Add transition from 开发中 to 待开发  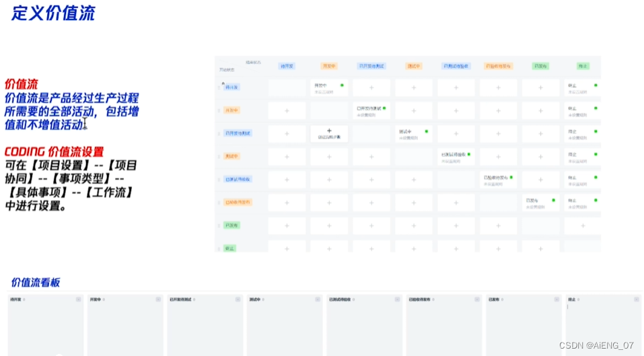tap(287, 111)
